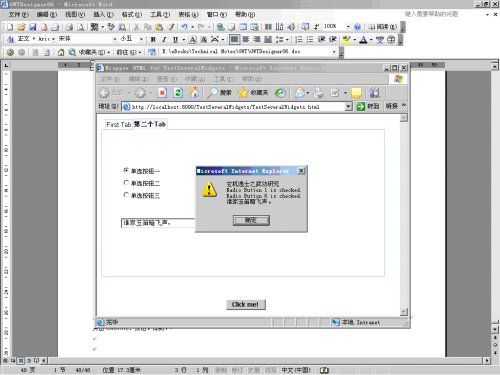Open the Web toolbar address path dropdown
This screenshot has width=500, height=375.
pyautogui.click(x=334, y=52)
